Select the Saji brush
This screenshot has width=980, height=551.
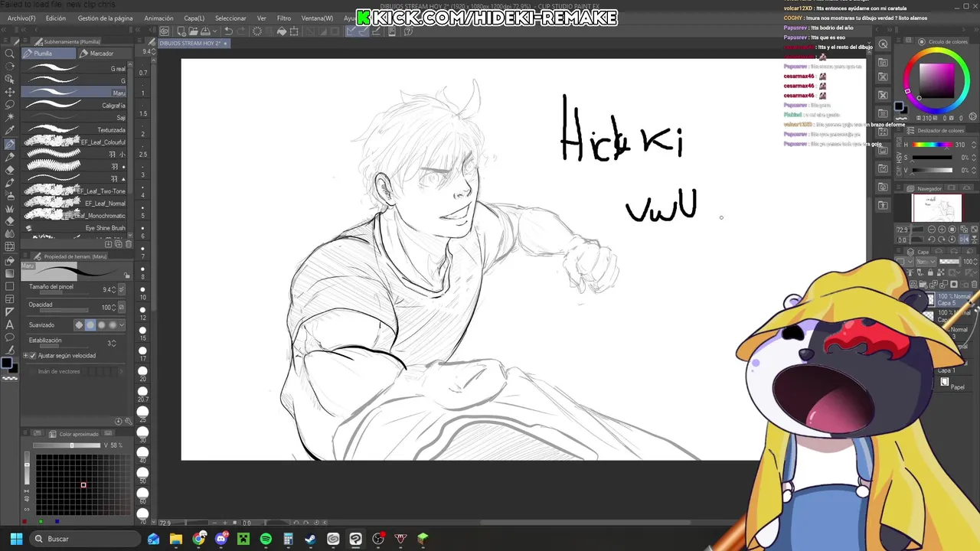click(75, 117)
